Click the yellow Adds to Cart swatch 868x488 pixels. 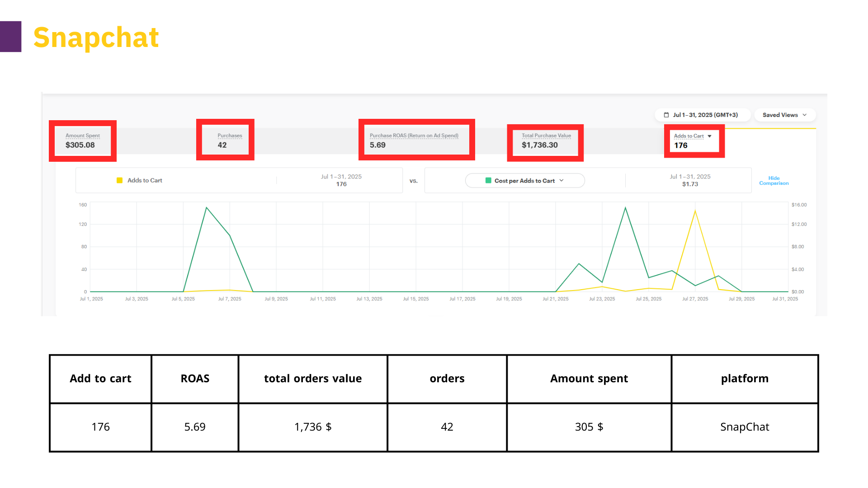(x=119, y=180)
